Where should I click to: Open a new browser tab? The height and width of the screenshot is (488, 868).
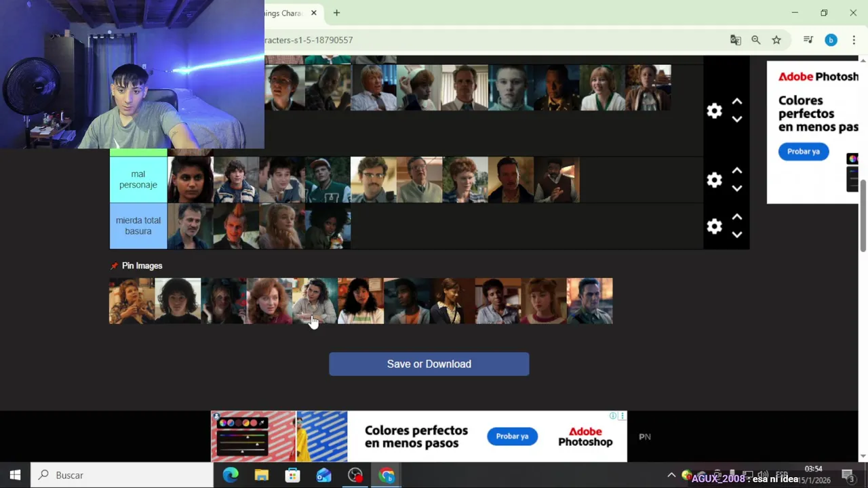[336, 13]
